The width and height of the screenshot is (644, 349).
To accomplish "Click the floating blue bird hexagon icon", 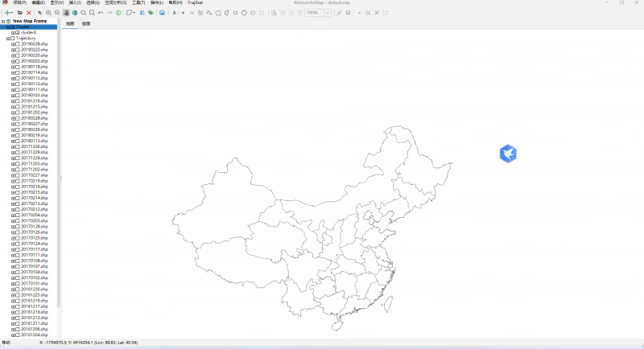I will (x=507, y=154).
